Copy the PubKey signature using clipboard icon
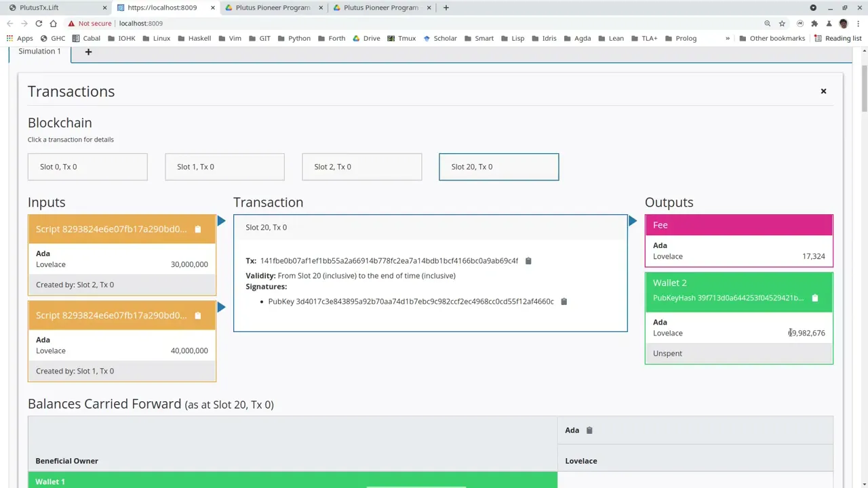868x488 pixels. (x=564, y=302)
